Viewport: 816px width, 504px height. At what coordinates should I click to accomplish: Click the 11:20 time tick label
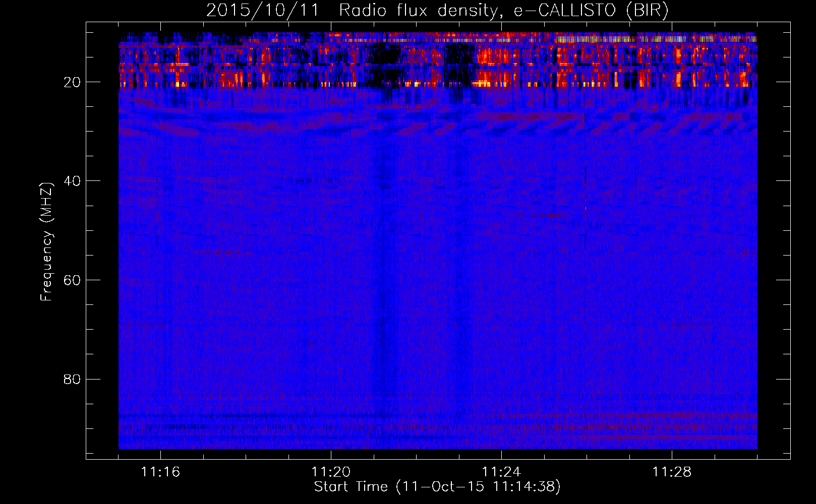pyautogui.click(x=331, y=472)
